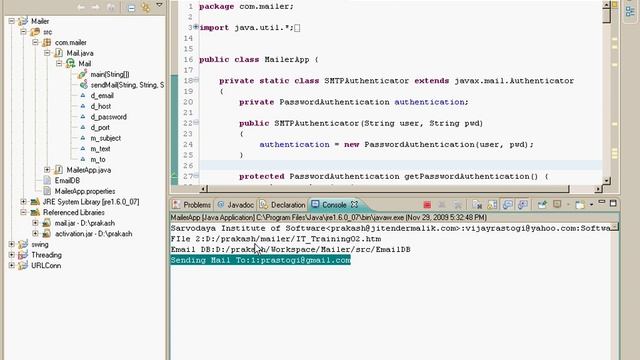Viewport: 640px width, 360px height.
Task: Collapse the Mail class node
Action: [x=59, y=63]
